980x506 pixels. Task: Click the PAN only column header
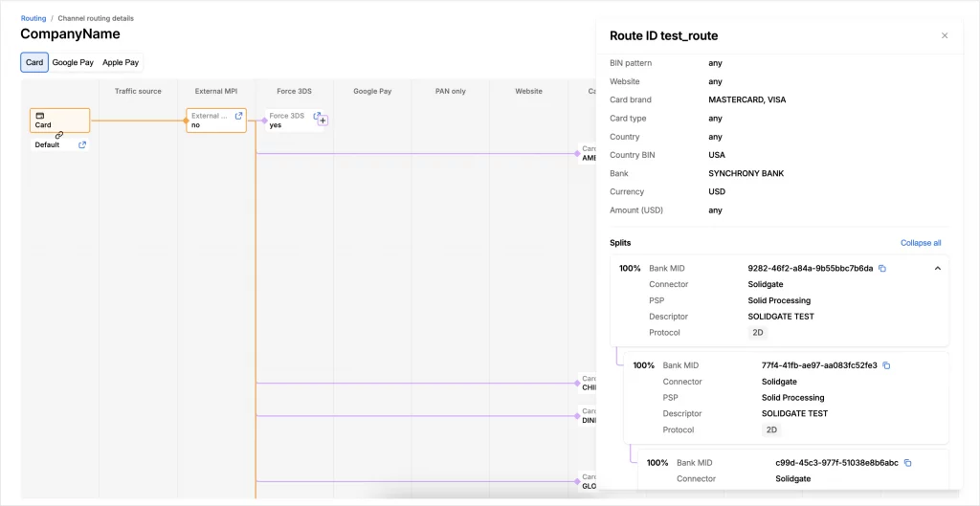point(451,91)
